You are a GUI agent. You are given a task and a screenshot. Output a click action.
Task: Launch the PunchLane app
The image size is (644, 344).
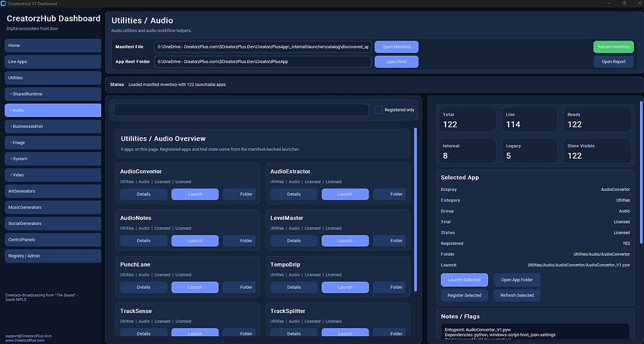click(x=195, y=288)
